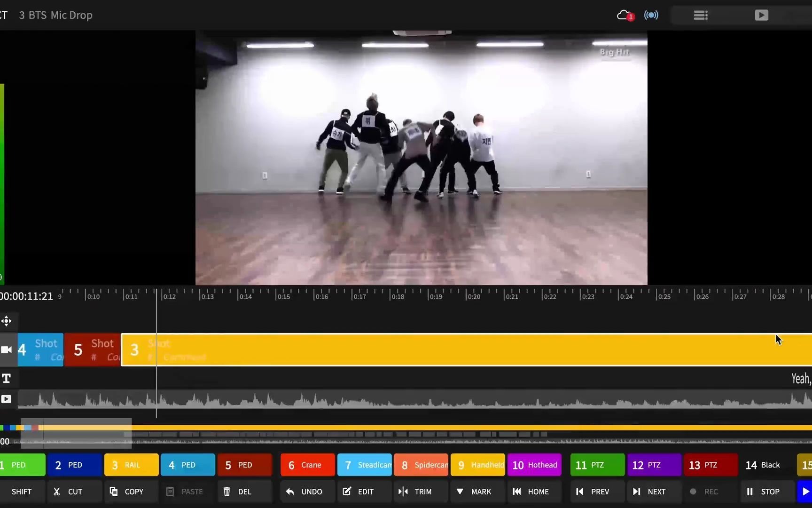Click the video preview icon top right

(761, 15)
